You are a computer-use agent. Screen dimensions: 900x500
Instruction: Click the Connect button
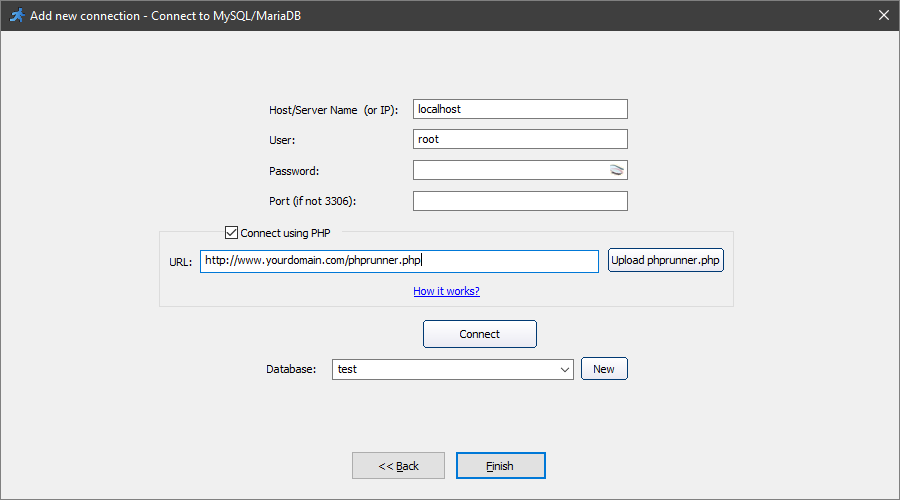click(x=480, y=334)
